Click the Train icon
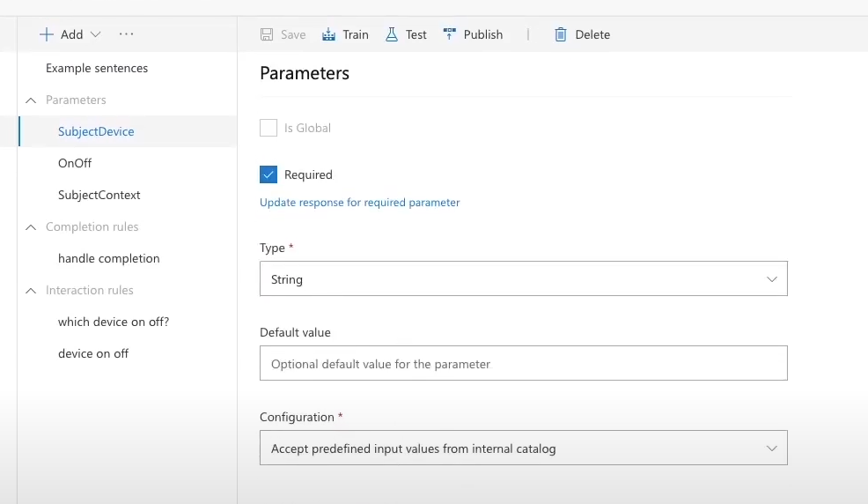868x504 pixels. pyautogui.click(x=329, y=34)
